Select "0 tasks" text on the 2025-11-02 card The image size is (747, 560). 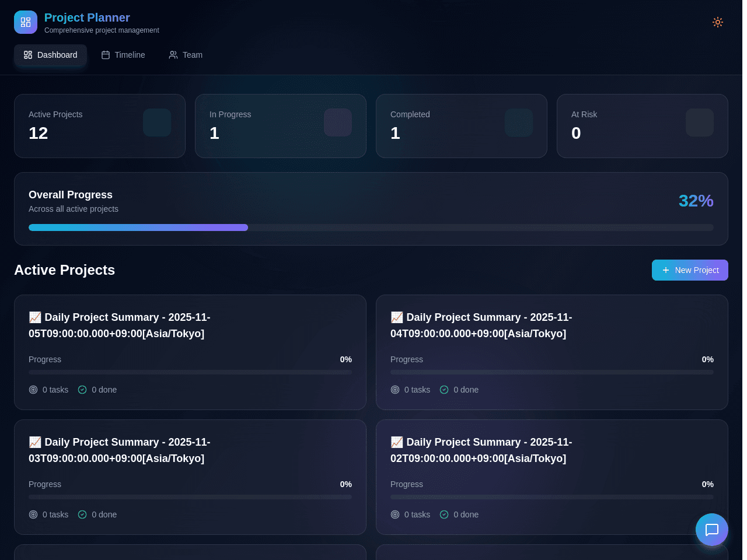point(417,514)
